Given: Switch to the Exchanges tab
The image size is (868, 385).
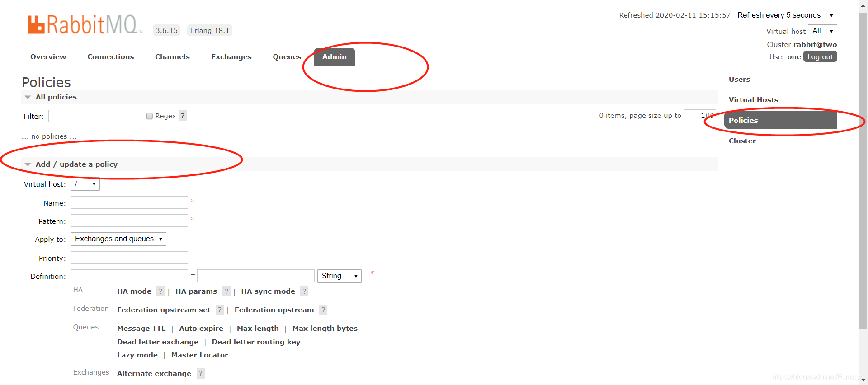Looking at the screenshot, I should [231, 57].
